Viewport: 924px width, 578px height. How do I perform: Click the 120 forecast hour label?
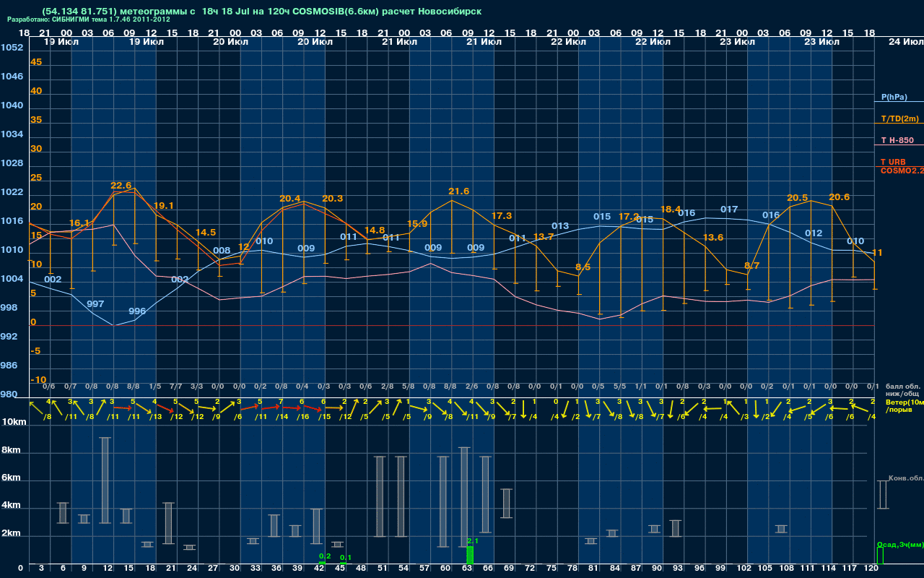871,569
